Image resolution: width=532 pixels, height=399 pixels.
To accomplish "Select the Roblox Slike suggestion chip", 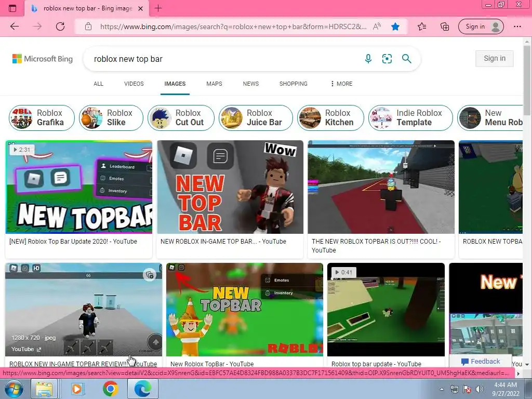I will point(111,118).
